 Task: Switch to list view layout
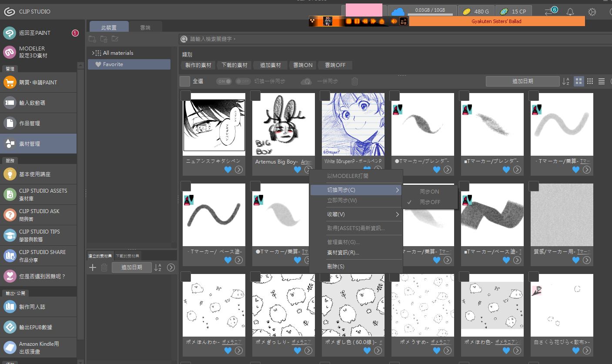tap(602, 81)
